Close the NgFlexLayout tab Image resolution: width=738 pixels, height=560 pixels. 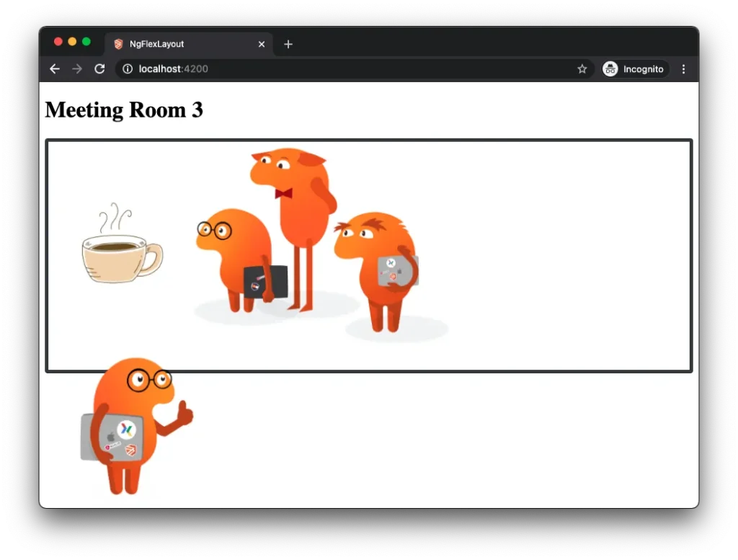pyautogui.click(x=262, y=44)
